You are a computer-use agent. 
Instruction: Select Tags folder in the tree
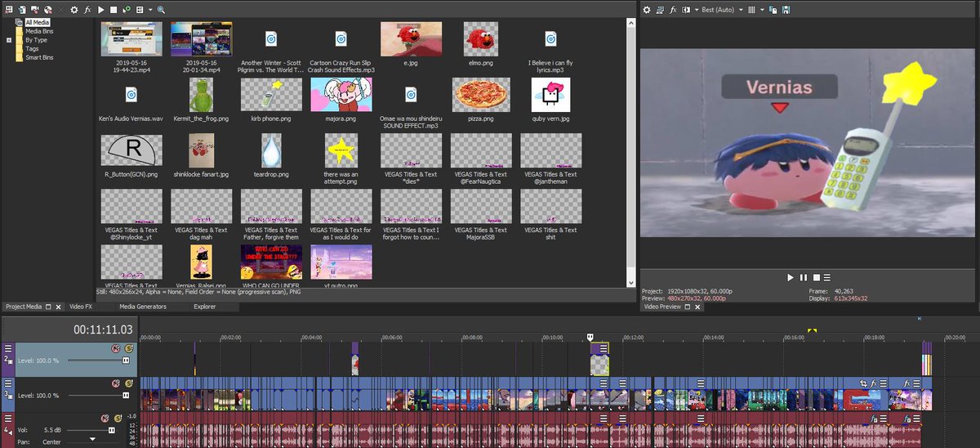click(x=32, y=49)
